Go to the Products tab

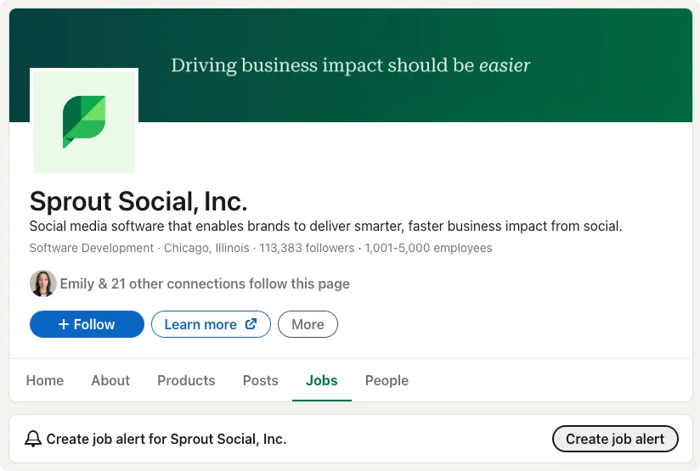(x=186, y=380)
